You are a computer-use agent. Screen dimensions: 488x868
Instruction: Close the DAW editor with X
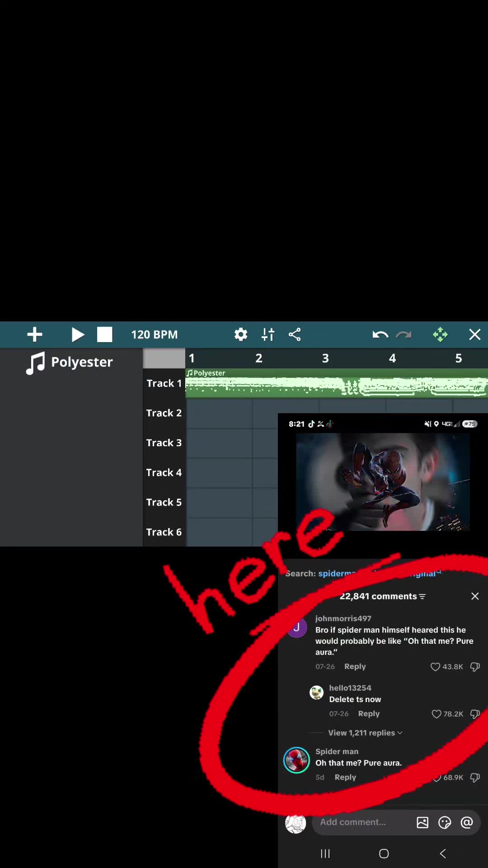point(474,335)
